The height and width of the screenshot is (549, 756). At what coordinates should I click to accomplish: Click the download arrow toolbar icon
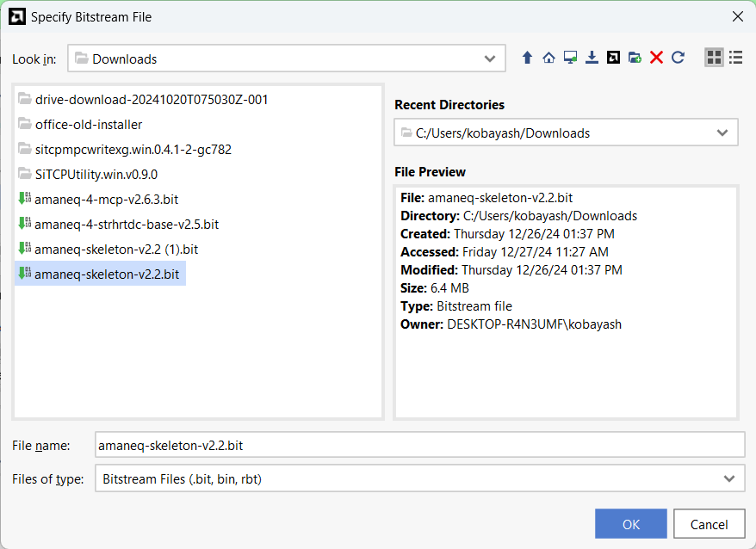(x=592, y=58)
